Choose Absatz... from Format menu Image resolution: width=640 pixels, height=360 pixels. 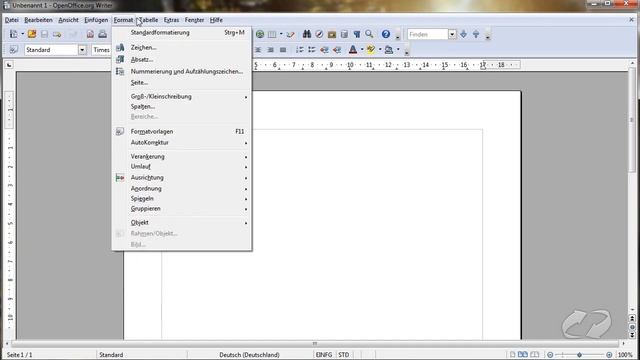(182, 59)
